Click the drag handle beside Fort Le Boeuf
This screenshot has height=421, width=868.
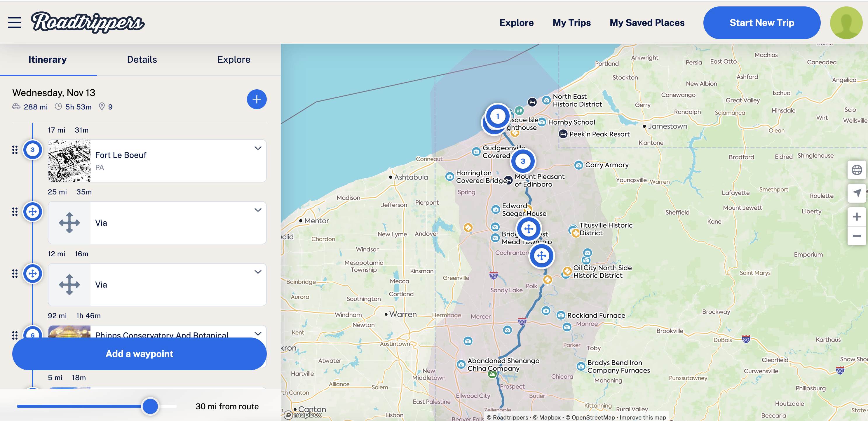pyautogui.click(x=15, y=150)
